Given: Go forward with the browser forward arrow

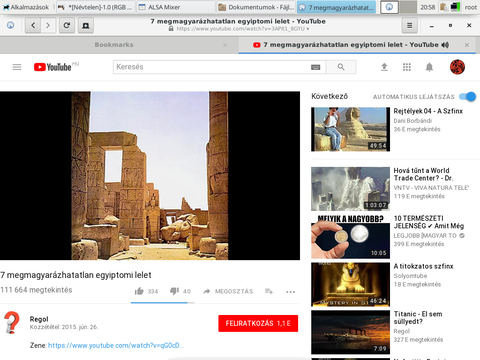Looking at the screenshot, I should [x=48, y=25].
